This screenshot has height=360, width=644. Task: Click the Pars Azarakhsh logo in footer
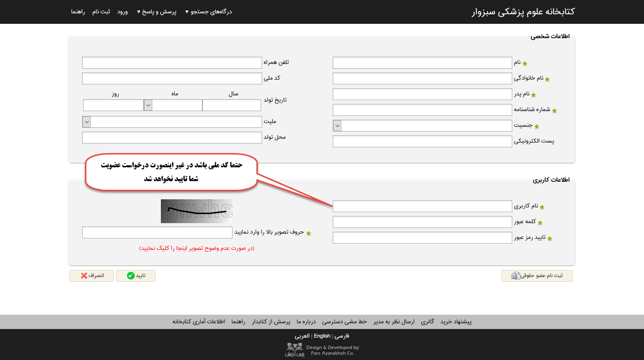pos(295,350)
